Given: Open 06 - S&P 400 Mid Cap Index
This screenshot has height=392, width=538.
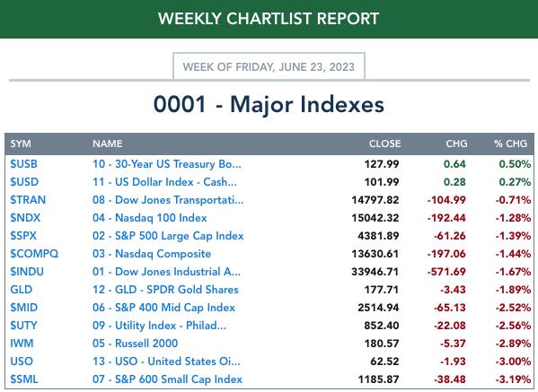Looking at the screenshot, I should point(163,308).
